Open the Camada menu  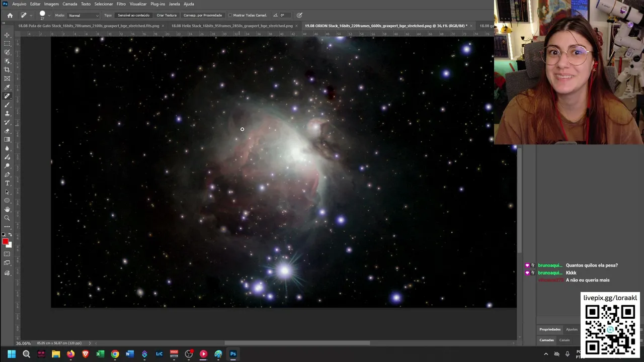[70, 4]
